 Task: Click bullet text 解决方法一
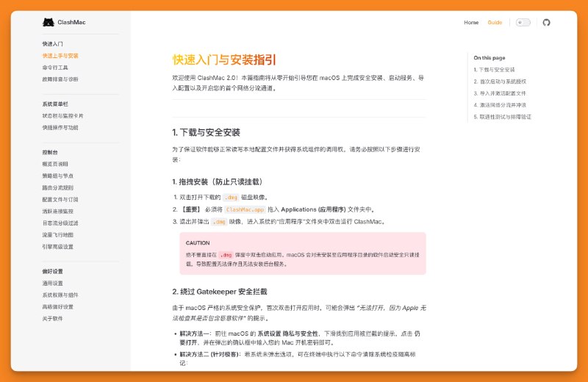194,334
